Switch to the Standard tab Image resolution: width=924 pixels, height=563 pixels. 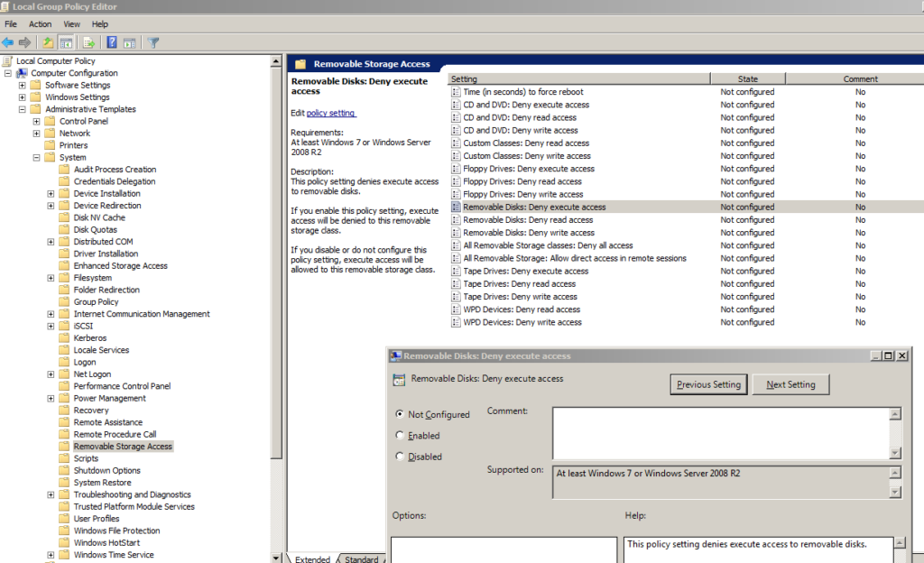pyautogui.click(x=361, y=558)
